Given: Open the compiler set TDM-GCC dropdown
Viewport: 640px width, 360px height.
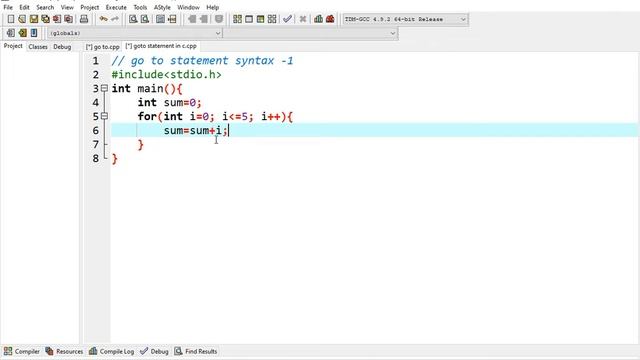Looking at the screenshot, I should coord(405,19).
